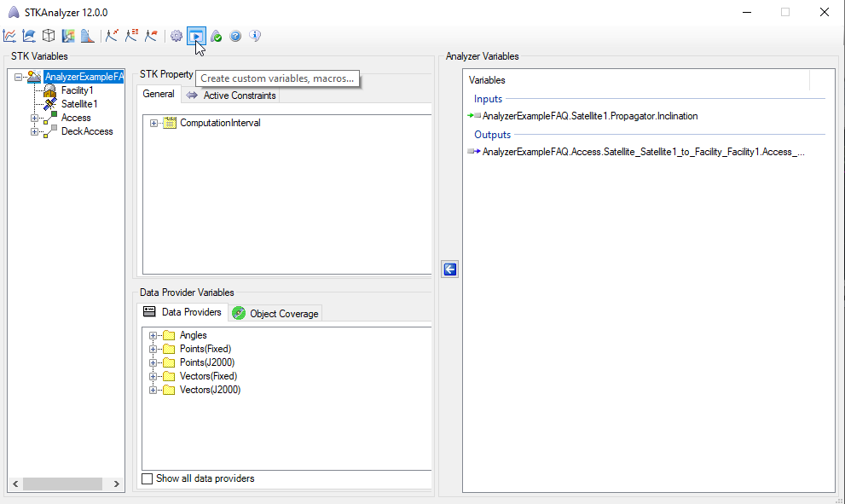Click the blue left arrow button between panels
This screenshot has height=504, width=845.
tap(450, 269)
